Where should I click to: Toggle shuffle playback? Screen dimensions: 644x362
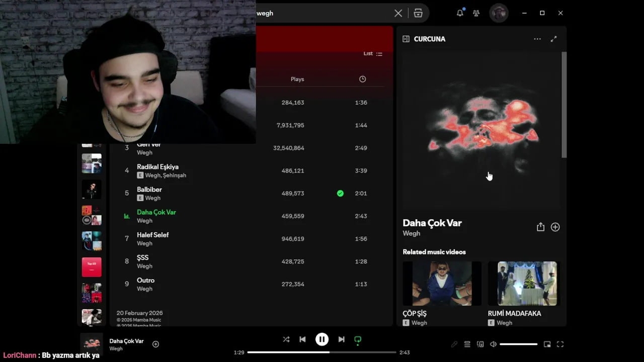[x=286, y=339]
